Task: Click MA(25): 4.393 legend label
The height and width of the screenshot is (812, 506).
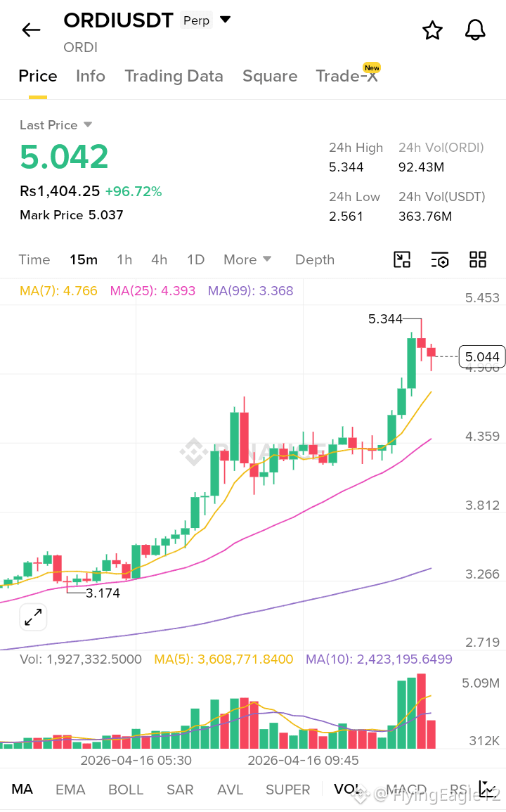Action: [153, 290]
